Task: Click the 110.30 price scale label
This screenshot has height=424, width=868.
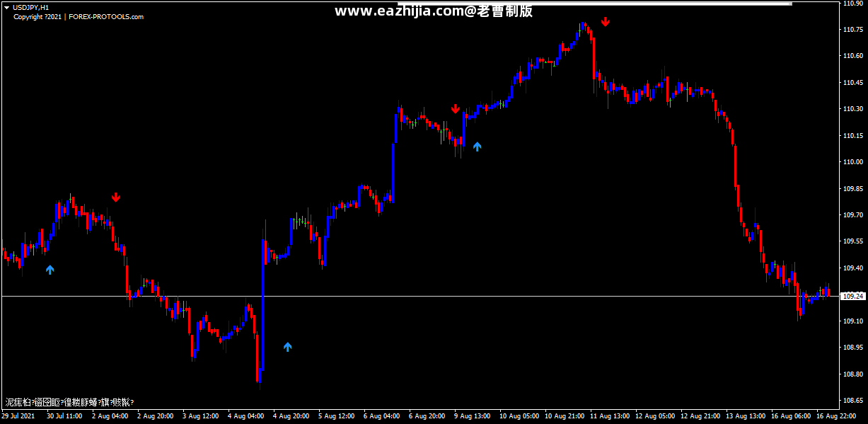Action: click(x=853, y=109)
